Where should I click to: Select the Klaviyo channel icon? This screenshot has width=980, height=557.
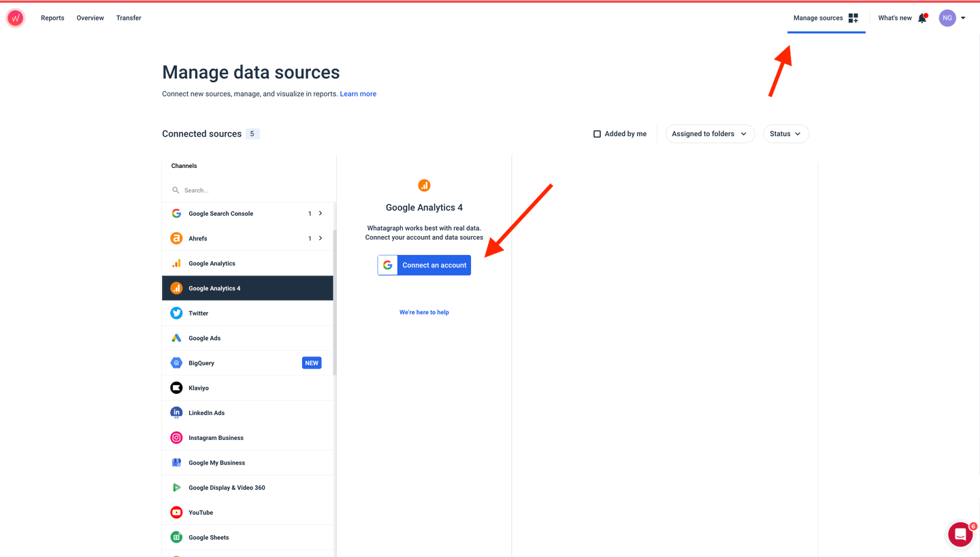coord(176,388)
